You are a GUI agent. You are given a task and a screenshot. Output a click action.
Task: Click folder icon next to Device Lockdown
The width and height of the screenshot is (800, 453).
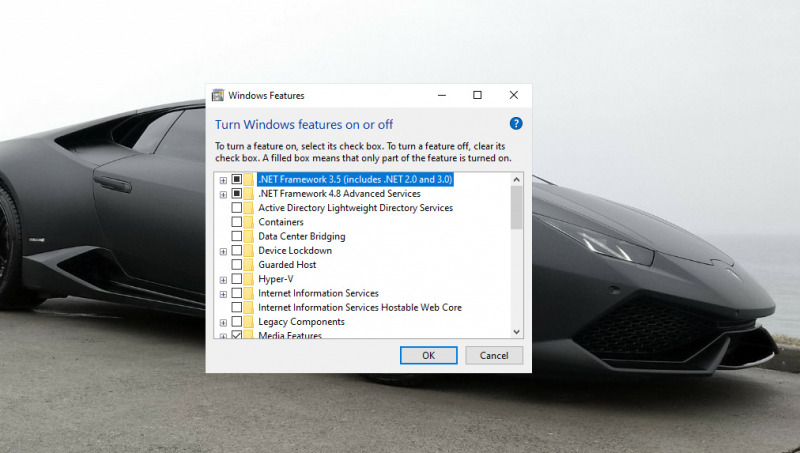(248, 250)
